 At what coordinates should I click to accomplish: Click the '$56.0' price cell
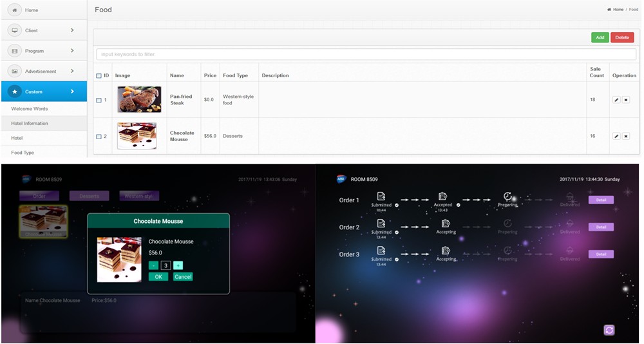(x=210, y=136)
